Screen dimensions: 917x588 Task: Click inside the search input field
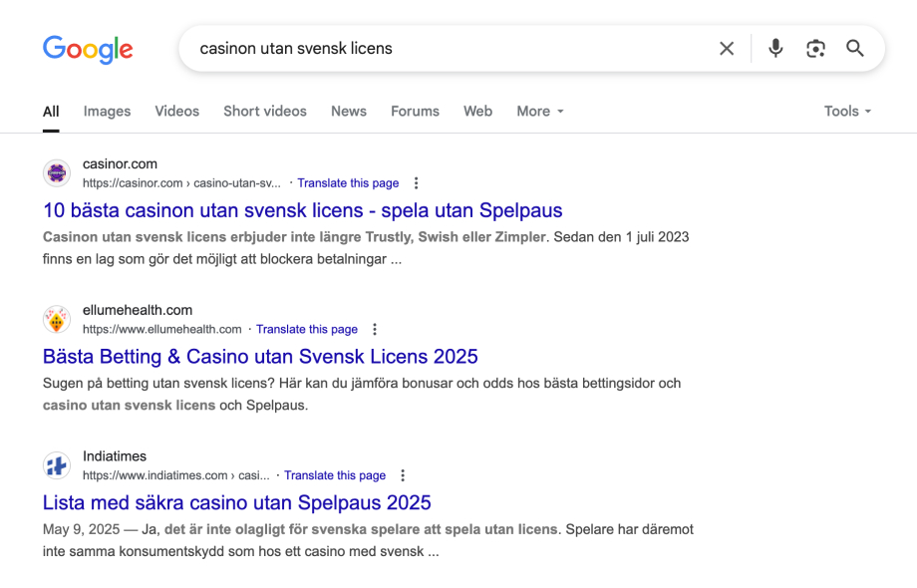tap(449, 48)
